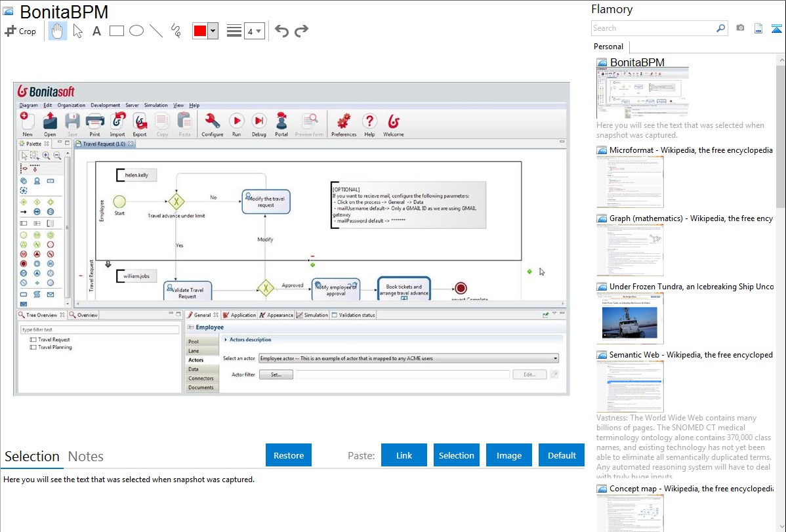Select the freehand scribble tool
Viewport: 786px width, 532px height.
click(x=175, y=31)
